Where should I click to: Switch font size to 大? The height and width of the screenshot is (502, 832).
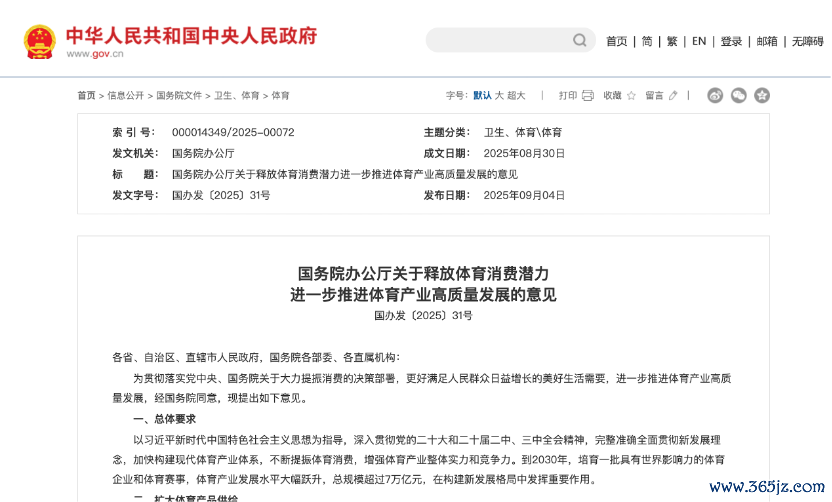pyautogui.click(x=499, y=95)
